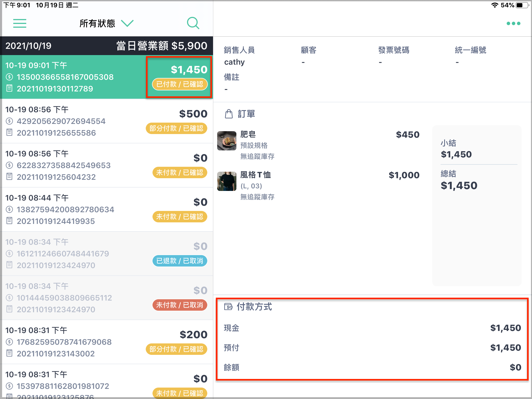The image size is (532, 399).
Task: Open the hamburger side menu
Action: pos(20,23)
